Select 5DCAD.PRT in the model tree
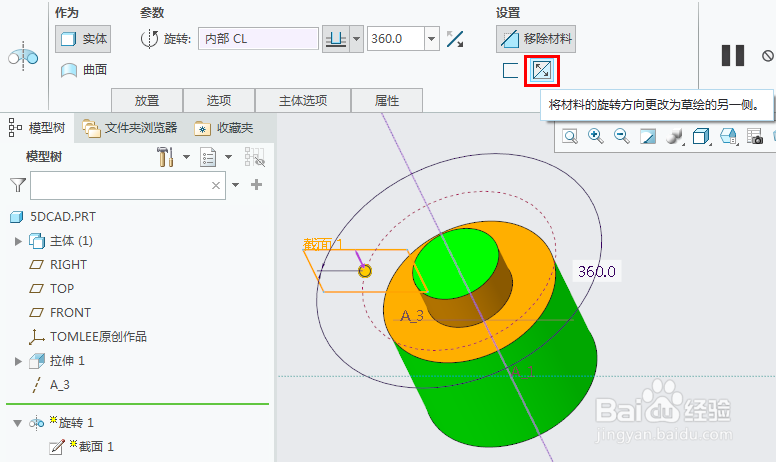Screen dimensions: 776x462 tap(53, 217)
